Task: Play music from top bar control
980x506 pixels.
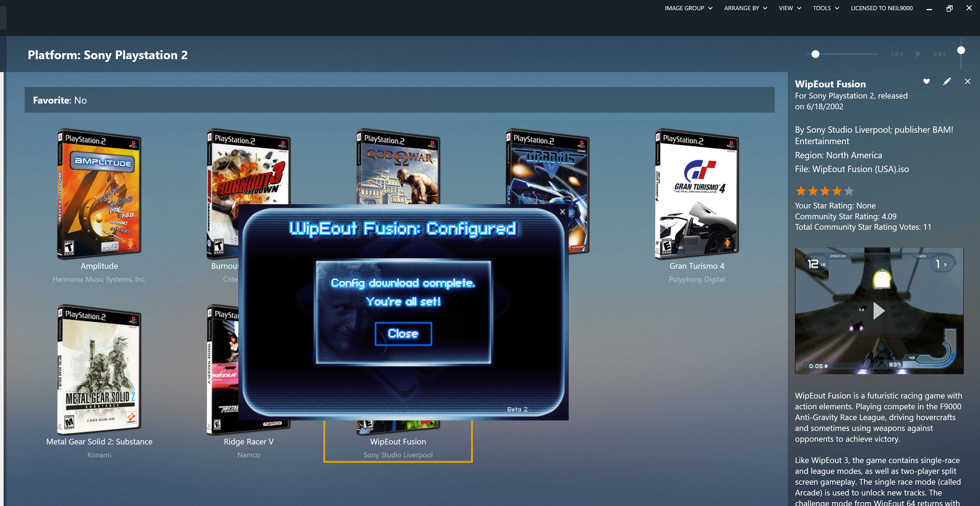Action: click(x=918, y=54)
